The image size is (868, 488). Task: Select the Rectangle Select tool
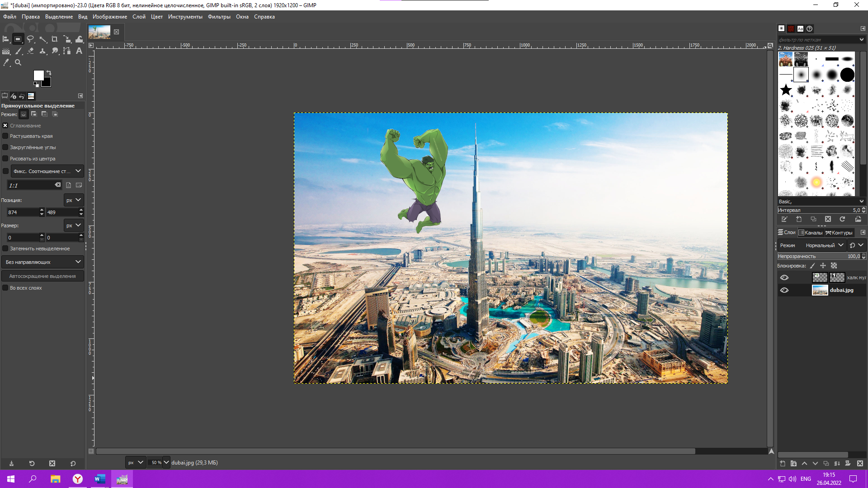tap(18, 39)
